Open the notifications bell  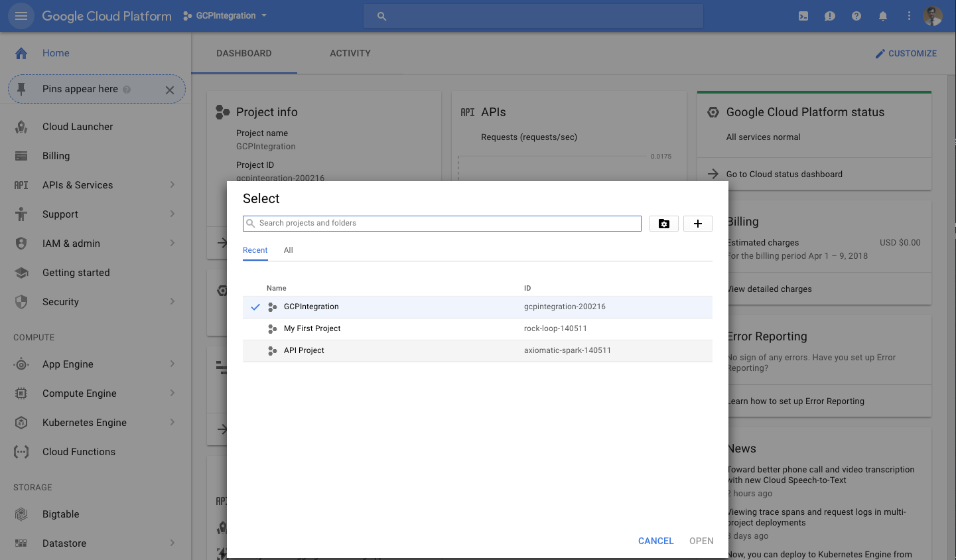coord(882,15)
